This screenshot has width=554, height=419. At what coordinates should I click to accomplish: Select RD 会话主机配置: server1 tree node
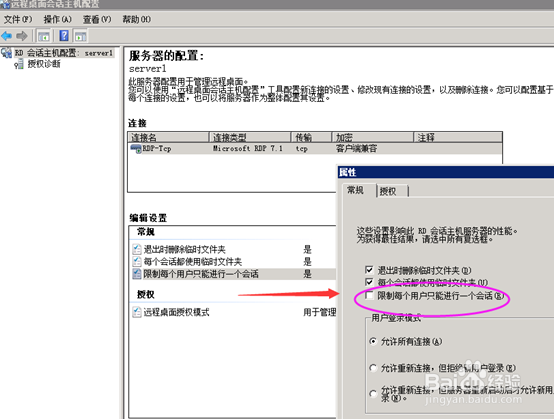click(64, 53)
